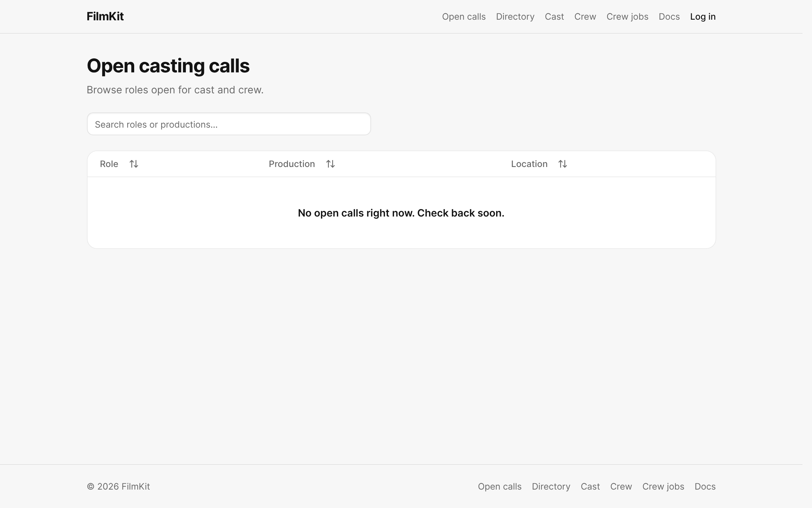Sort the table by Role column icon
812x508 pixels.
pos(134,164)
